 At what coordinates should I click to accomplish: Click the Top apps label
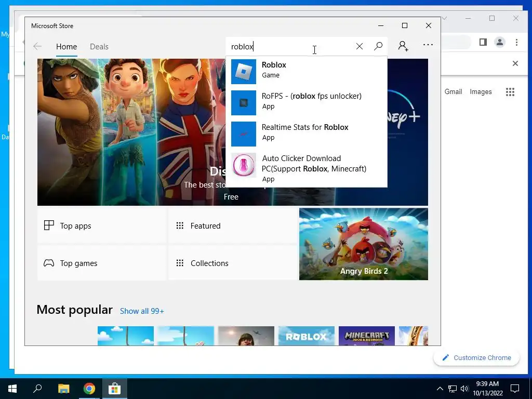pos(76,226)
